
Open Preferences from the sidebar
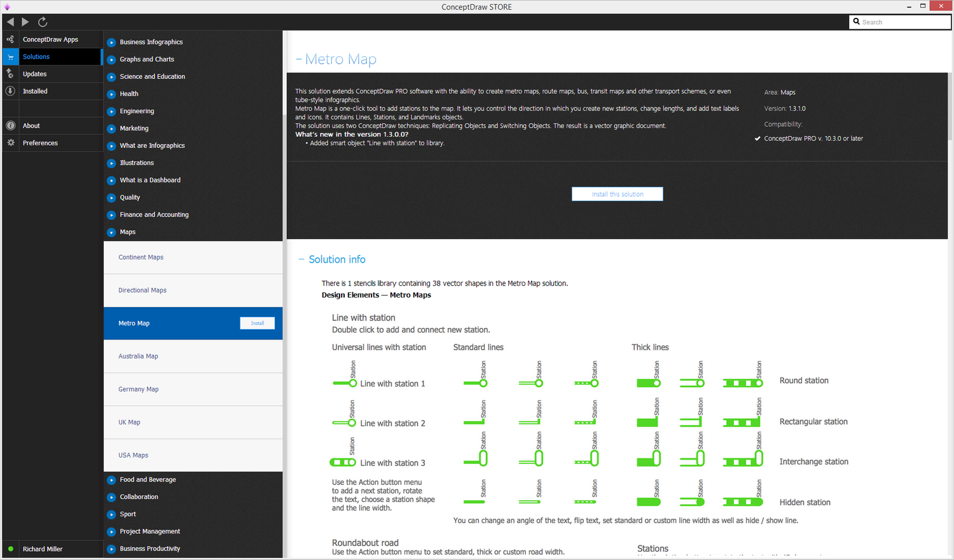pyautogui.click(x=51, y=143)
